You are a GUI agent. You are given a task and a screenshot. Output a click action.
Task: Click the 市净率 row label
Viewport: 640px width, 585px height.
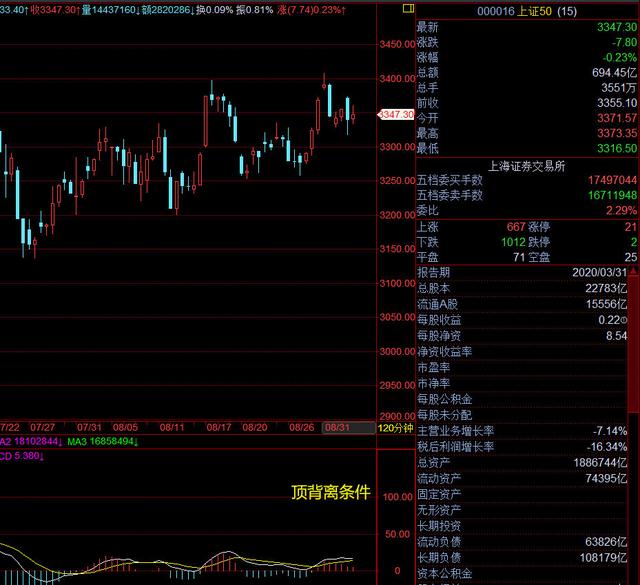(x=433, y=383)
